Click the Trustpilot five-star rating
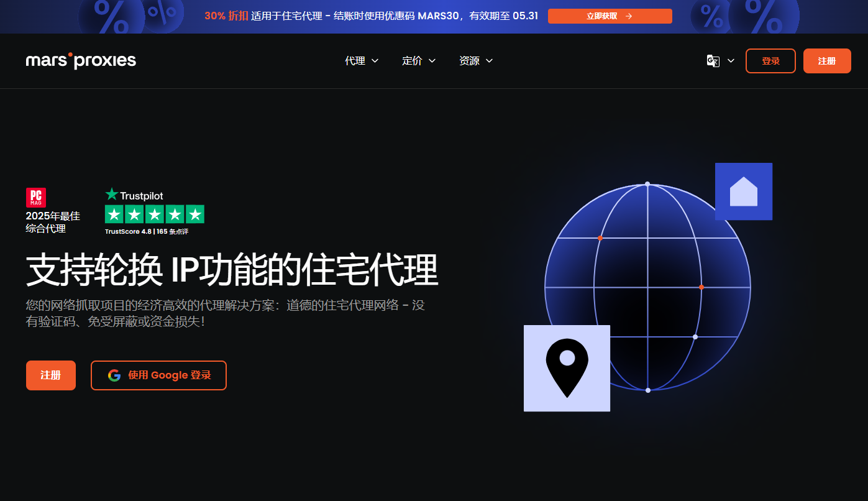 (x=155, y=214)
